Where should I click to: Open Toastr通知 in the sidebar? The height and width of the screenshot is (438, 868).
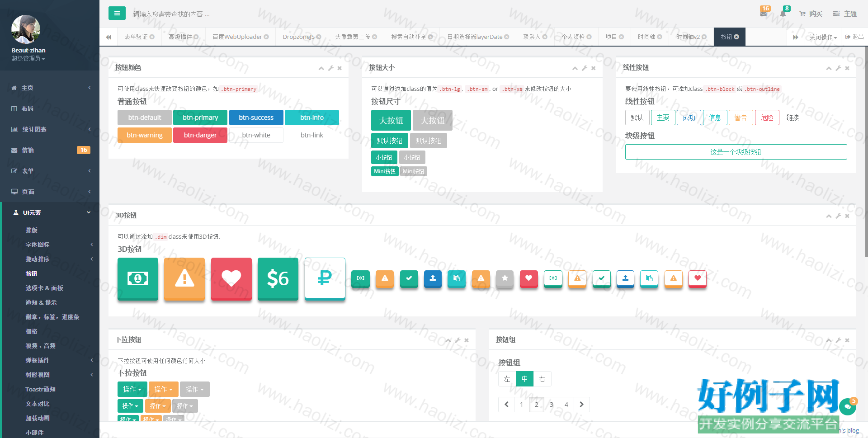coord(41,389)
